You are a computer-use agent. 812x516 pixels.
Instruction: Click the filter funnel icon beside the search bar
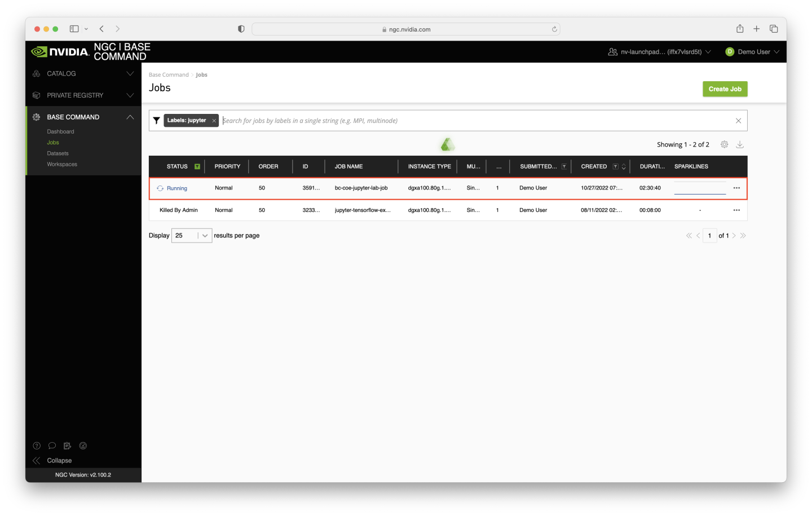[156, 120]
